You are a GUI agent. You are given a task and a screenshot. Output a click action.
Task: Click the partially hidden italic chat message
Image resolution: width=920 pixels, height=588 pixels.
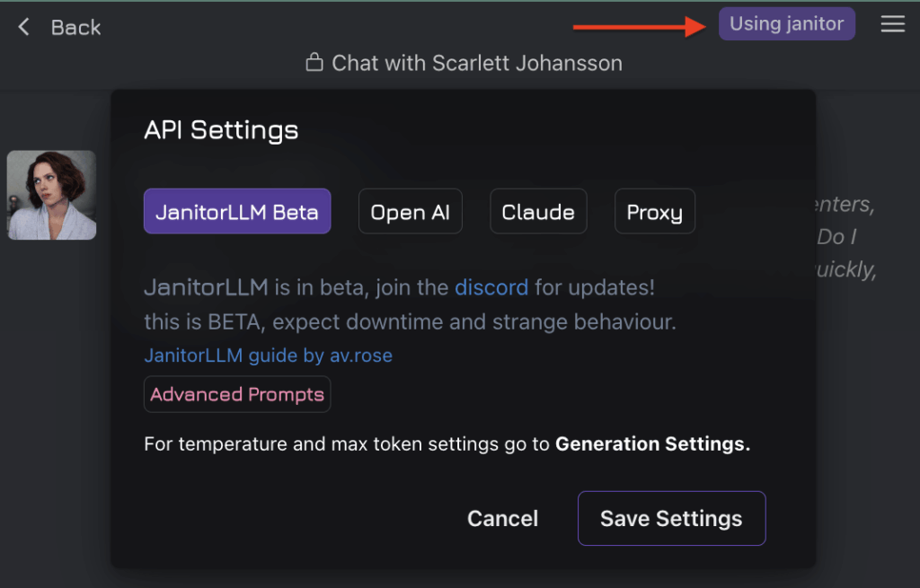coord(845,237)
